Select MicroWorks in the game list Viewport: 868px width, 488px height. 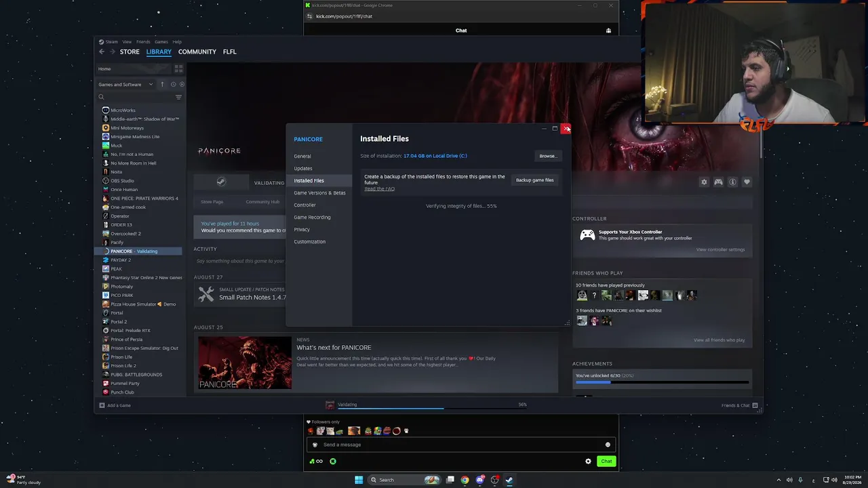tap(123, 110)
